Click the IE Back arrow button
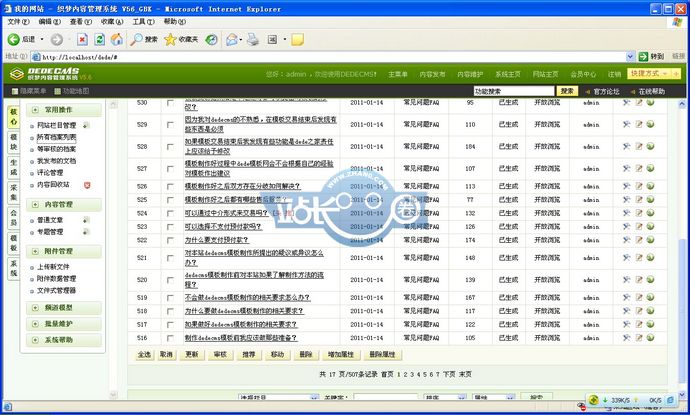The height and width of the screenshot is (415, 690). [13, 40]
